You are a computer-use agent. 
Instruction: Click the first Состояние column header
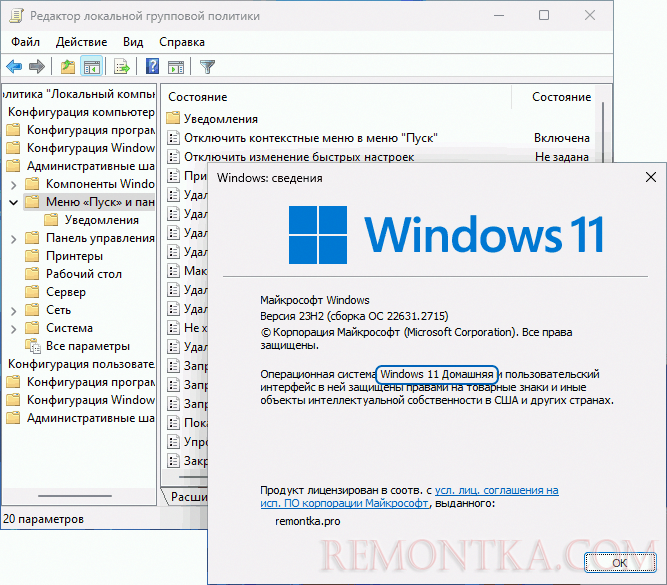pyautogui.click(x=198, y=97)
